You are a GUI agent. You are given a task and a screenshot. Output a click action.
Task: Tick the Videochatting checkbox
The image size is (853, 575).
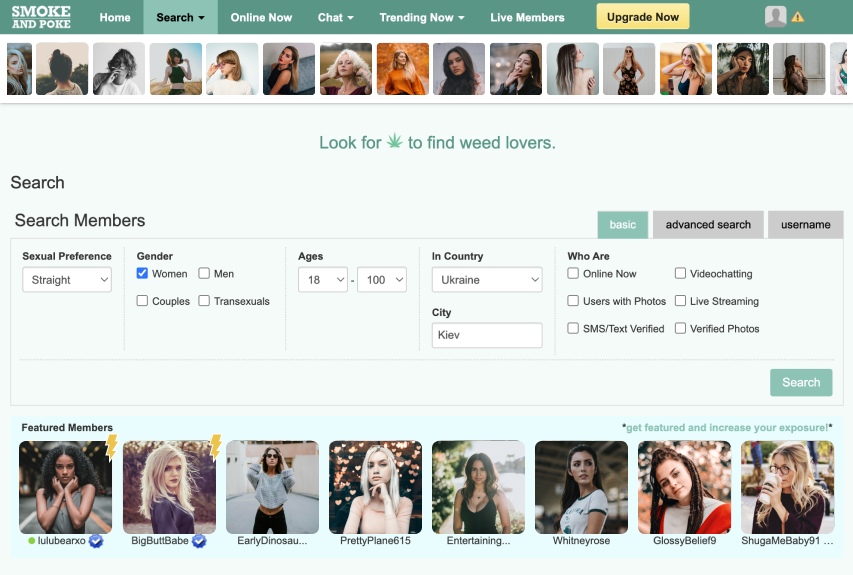point(680,273)
